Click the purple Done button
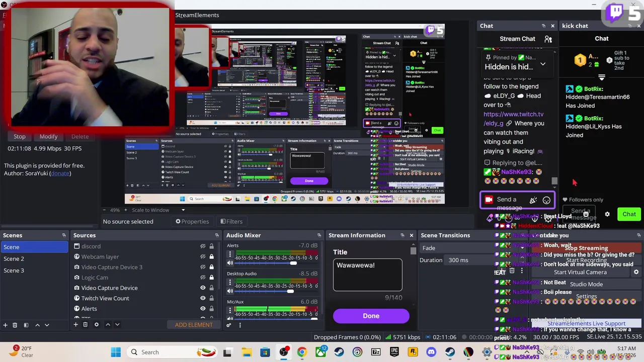 click(x=371, y=316)
